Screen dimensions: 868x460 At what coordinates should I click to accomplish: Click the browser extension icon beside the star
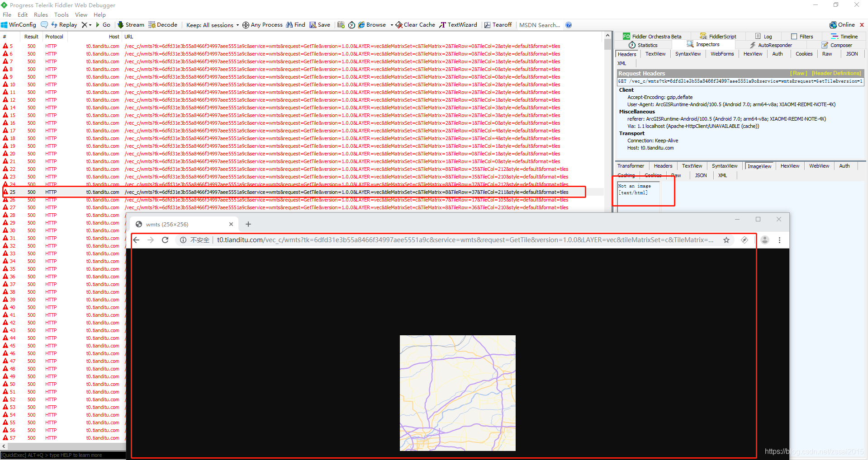tap(745, 240)
